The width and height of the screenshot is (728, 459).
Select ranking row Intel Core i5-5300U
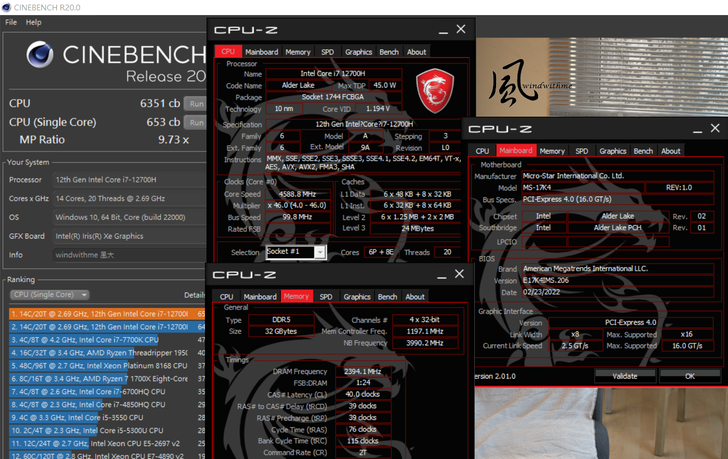coord(107,430)
